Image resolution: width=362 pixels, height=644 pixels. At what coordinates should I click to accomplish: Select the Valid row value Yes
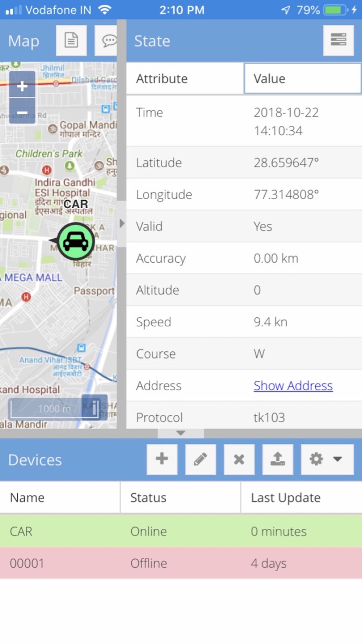click(x=262, y=226)
